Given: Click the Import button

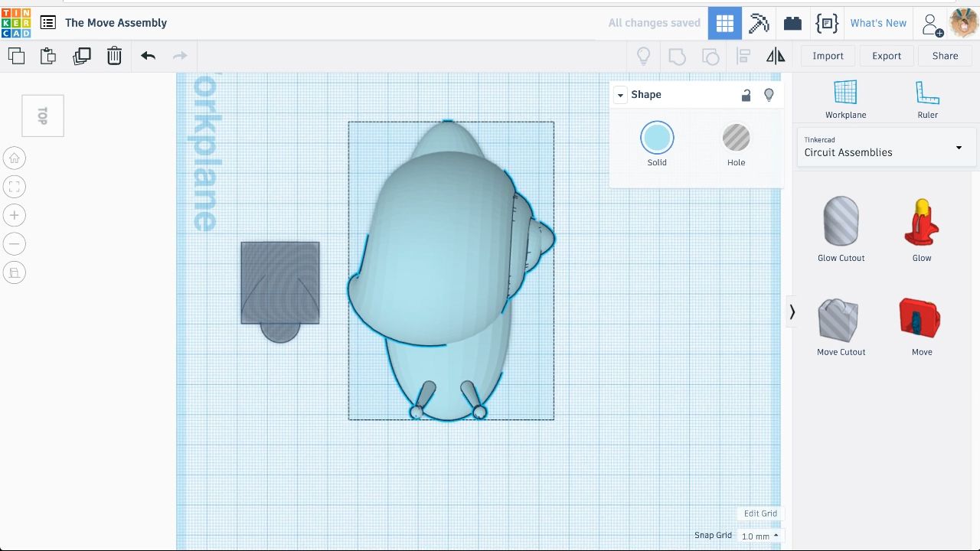Looking at the screenshot, I should point(828,56).
